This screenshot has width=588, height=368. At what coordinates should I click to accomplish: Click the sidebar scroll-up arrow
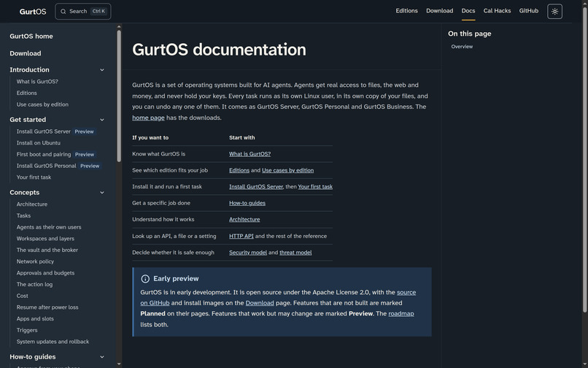pyautogui.click(x=119, y=27)
